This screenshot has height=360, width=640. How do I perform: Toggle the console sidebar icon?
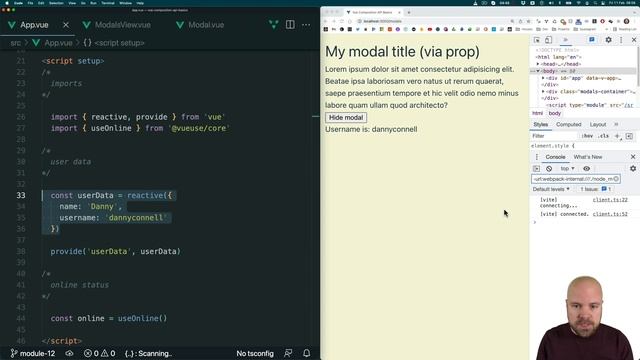(536, 169)
